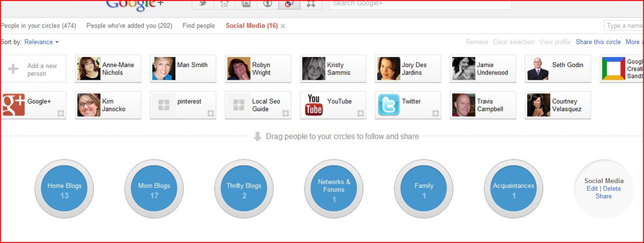Click the Google Creative Sandbox square logo
This screenshot has width=644, height=243.
click(x=614, y=68)
